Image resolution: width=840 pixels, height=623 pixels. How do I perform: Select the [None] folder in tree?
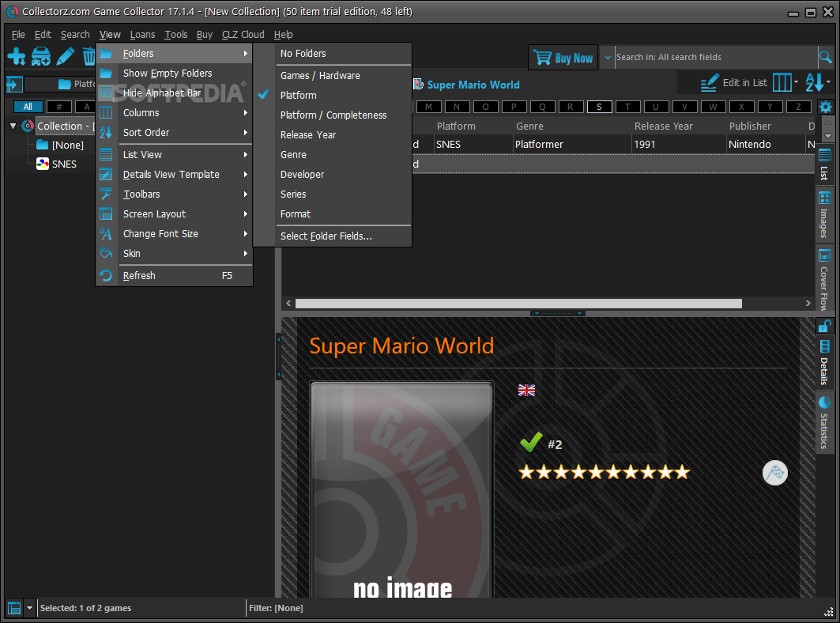(x=67, y=145)
